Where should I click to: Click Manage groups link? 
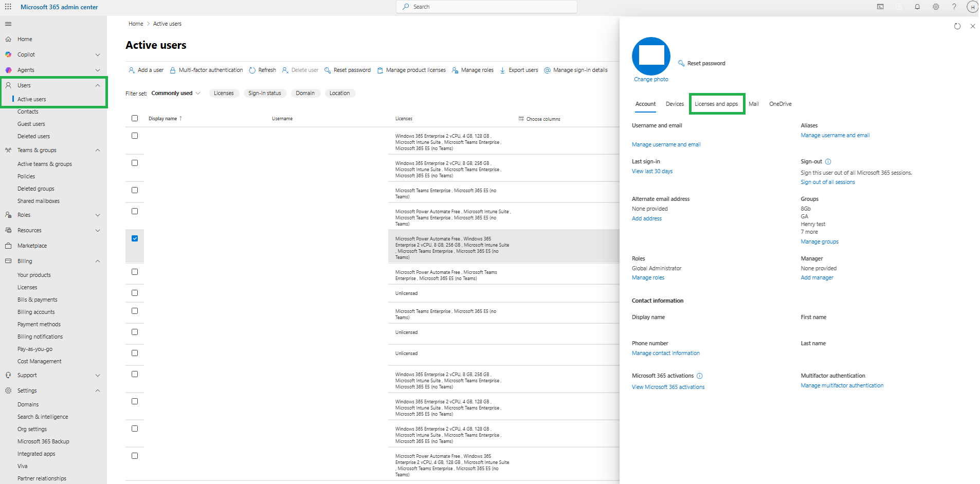click(x=820, y=241)
